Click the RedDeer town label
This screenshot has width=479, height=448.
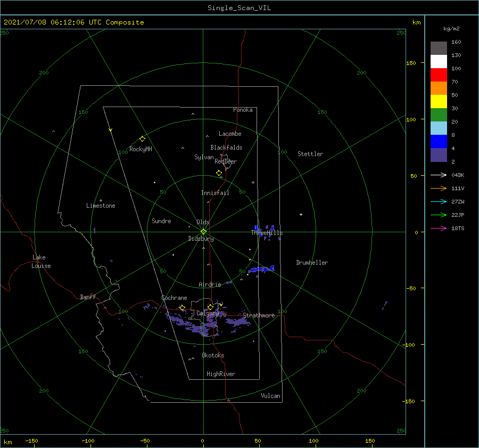(226, 161)
